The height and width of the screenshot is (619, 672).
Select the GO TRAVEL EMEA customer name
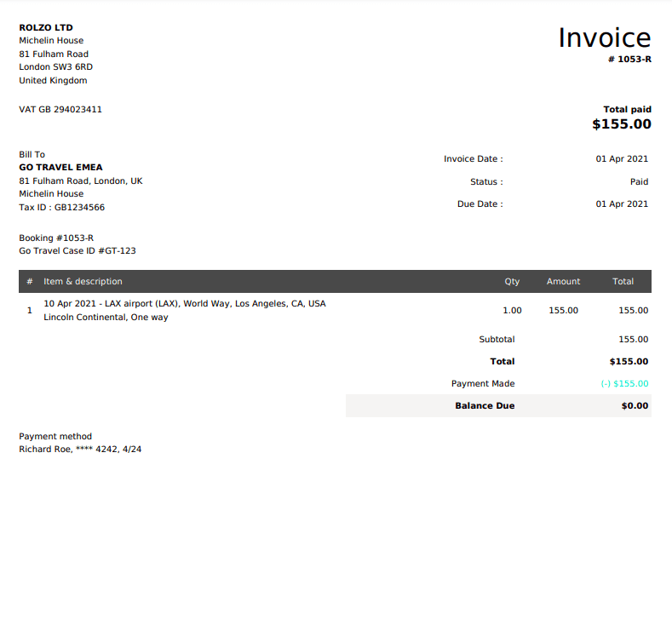60,168
